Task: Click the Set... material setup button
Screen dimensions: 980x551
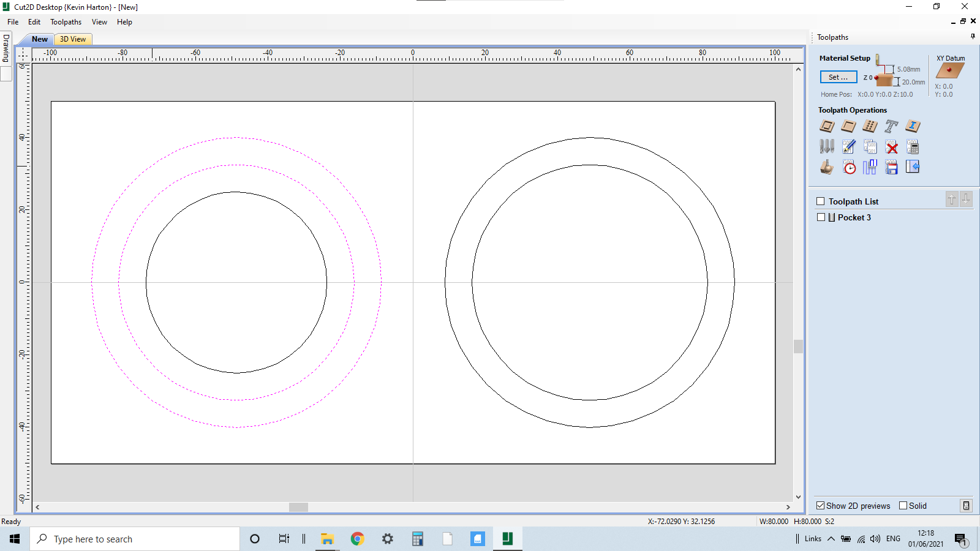Action: (x=839, y=77)
